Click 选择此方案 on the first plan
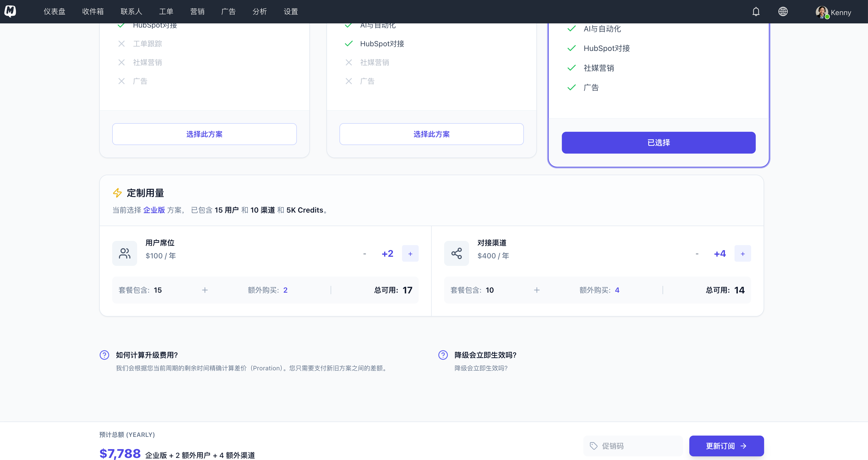This screenshot has width=868, height=460. click(x=204, y=134)
